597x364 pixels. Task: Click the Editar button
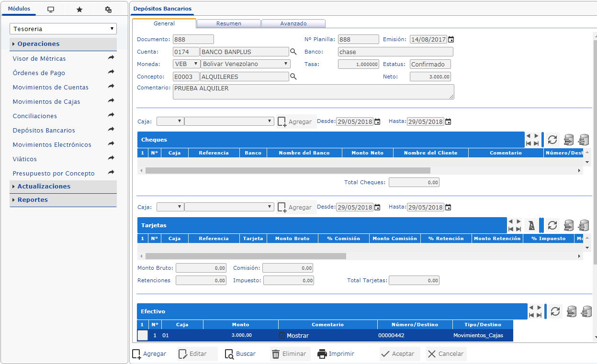(x=197, y=354)
